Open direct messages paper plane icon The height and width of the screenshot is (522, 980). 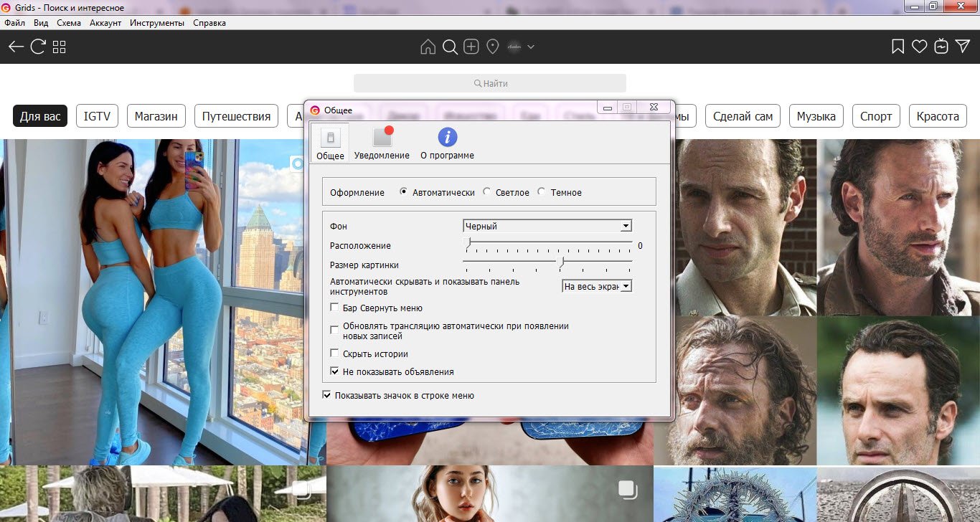[x=963, y=47]
